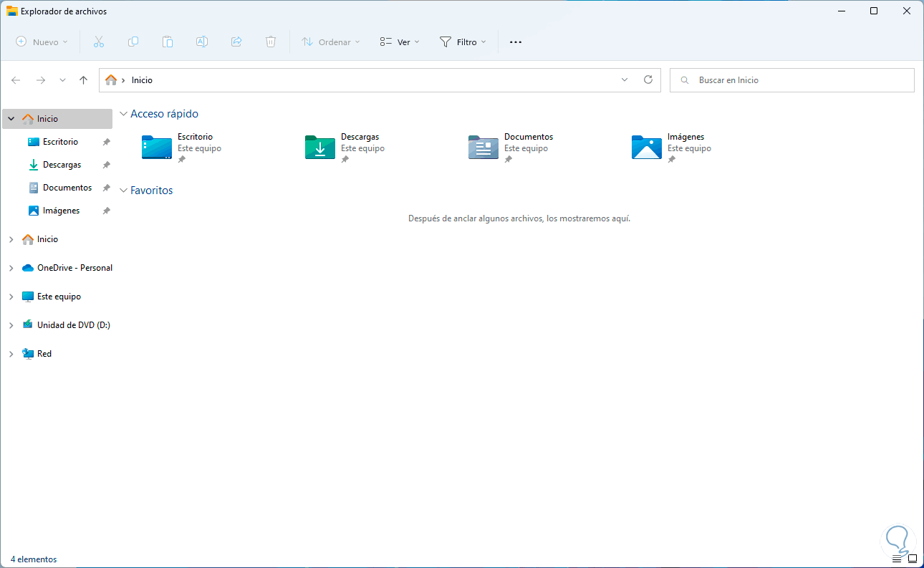
Task: Select the Escritorio folder in Acceso rápido
Action: click(182, 148)
